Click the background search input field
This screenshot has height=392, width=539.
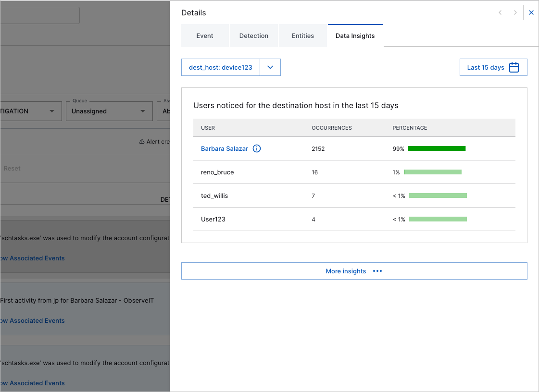coord(40,15)
